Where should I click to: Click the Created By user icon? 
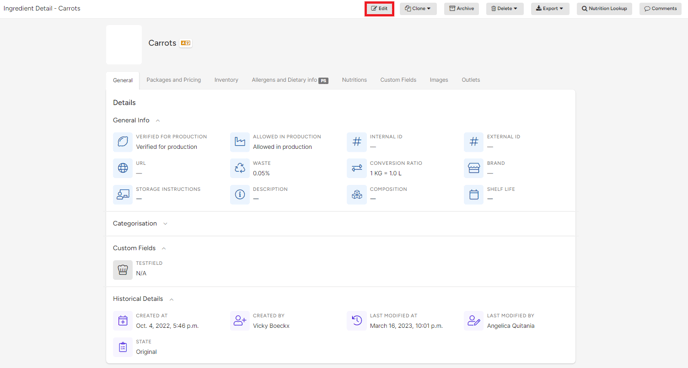(x=240, y=321)
